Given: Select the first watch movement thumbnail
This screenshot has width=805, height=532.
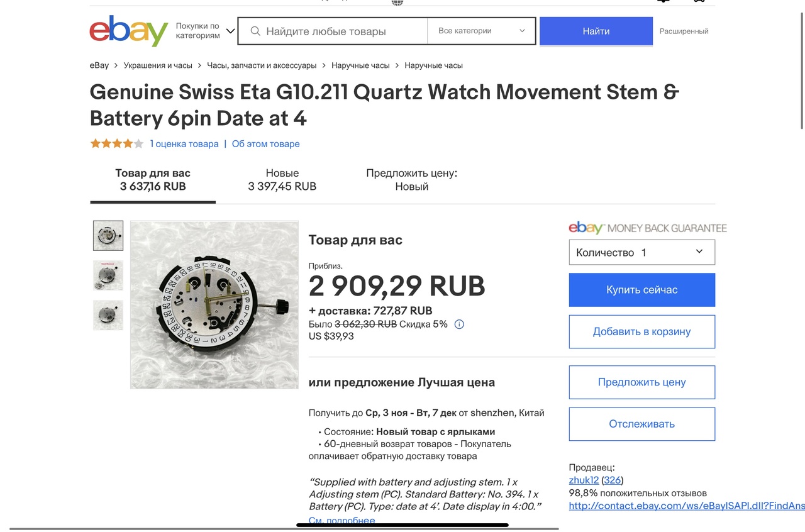Looking at the screenshot, I should 108,236.
